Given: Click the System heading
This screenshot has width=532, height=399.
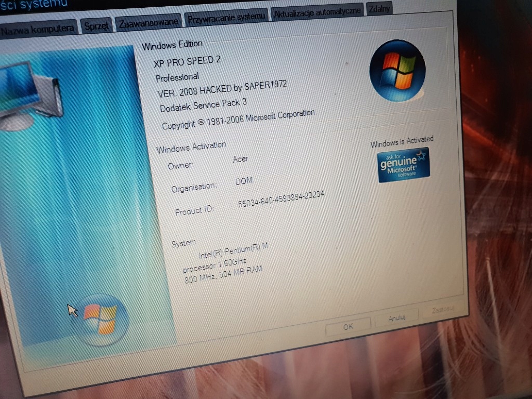Looking at the screenshot, I should 183,243.
